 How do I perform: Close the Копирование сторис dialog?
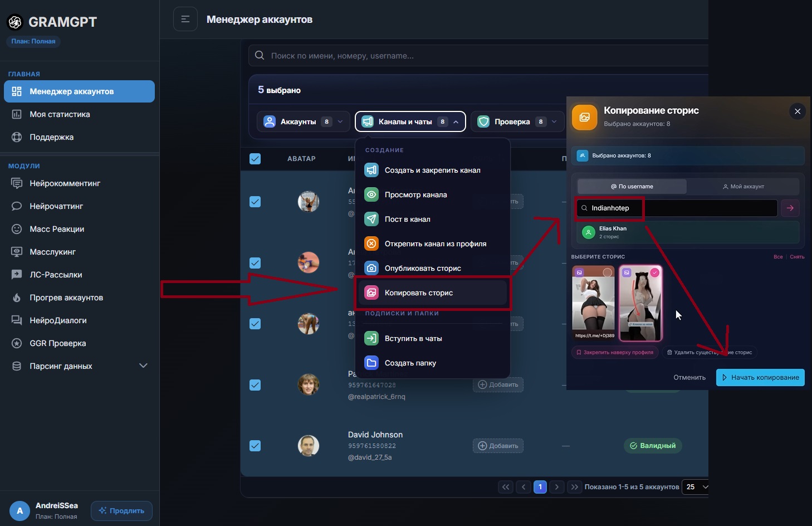click(798, 111)
